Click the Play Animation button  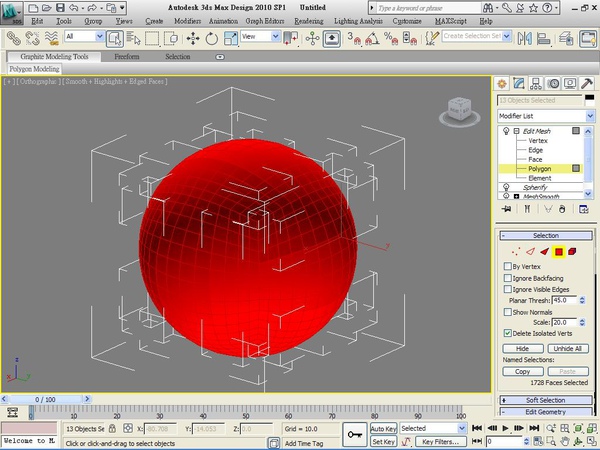coord(505,428)
